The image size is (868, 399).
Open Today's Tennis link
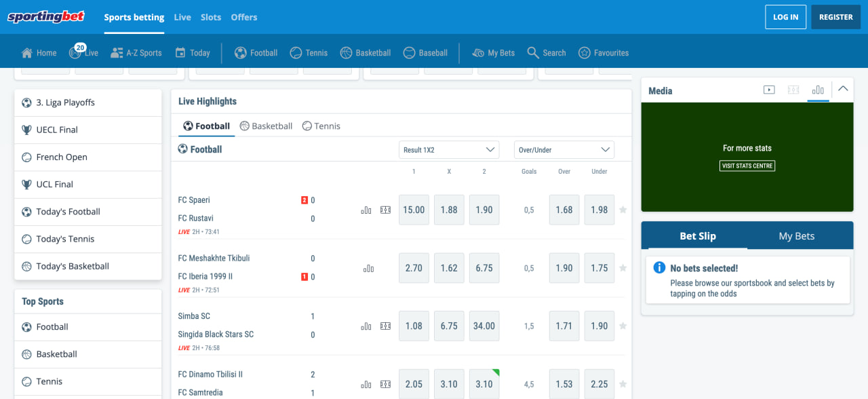(88, 239)
